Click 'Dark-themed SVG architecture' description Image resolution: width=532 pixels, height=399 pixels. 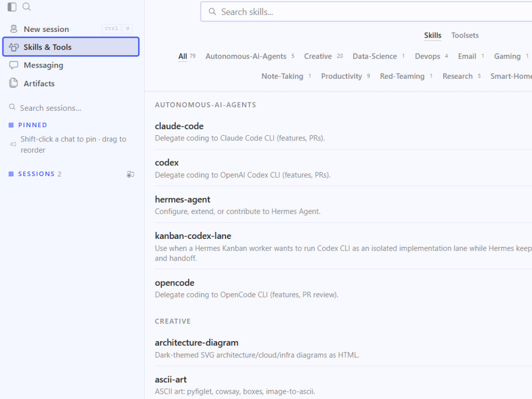(x=257, y=355)
